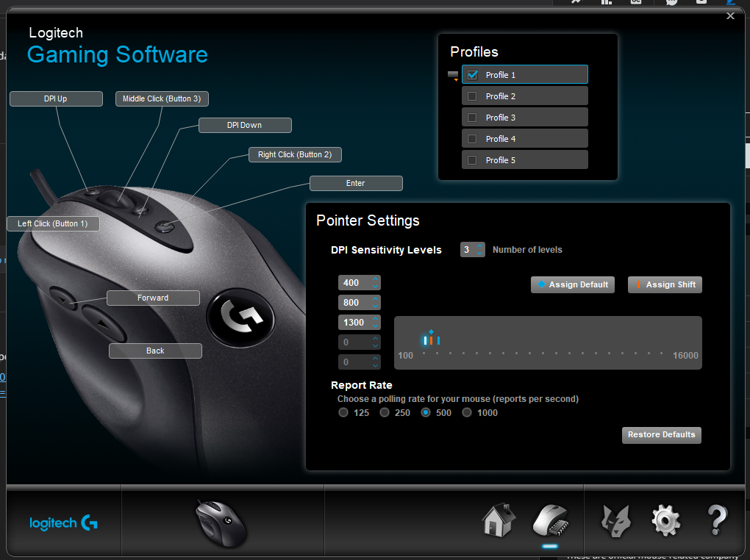
Task: Open the wolf-head input analysis icon
Action: click(x=616, y=521)
